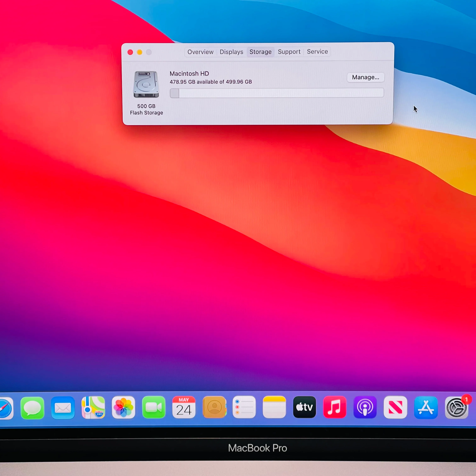Click the '478.95 GB available of 499.96 GB' text

pyautogui.click(x=211, y=82)
